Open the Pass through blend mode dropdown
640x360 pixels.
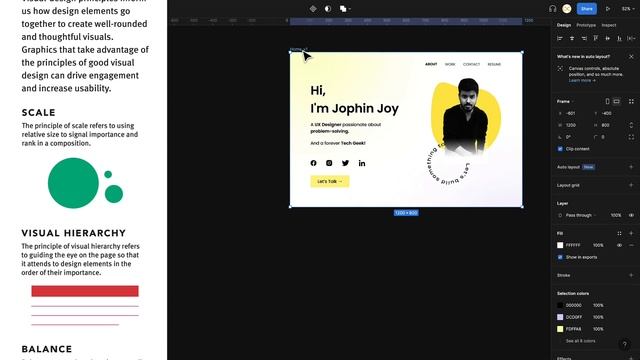point(580,215)
